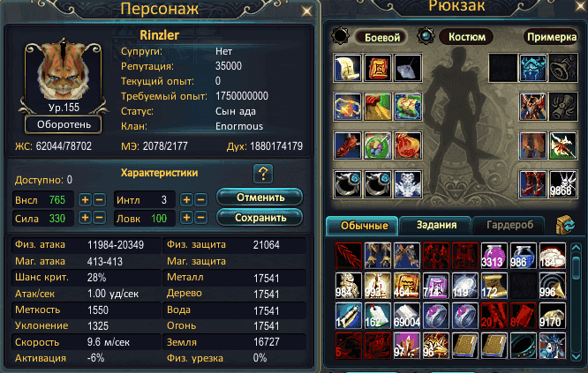Decrease the Интл stat with minus
This screenshot has height=373, width=588.
click(x=200, y=200)
